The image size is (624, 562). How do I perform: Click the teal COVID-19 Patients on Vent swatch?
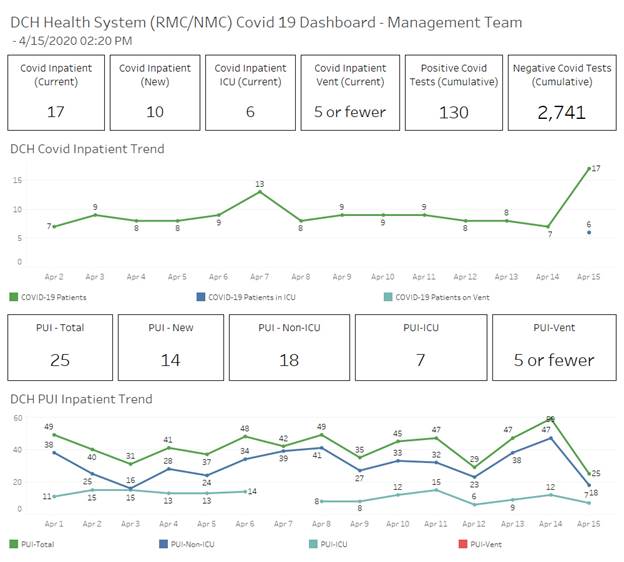point(388,297)
